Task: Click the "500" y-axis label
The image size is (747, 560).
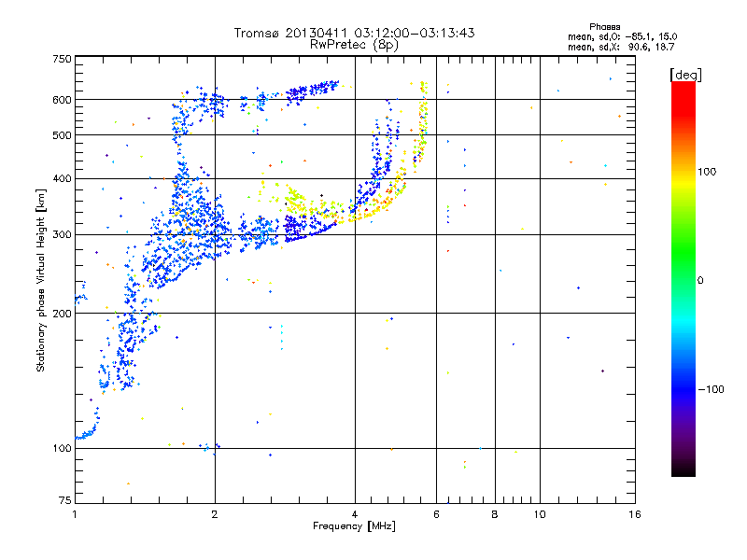Action: tap(62, 135)
